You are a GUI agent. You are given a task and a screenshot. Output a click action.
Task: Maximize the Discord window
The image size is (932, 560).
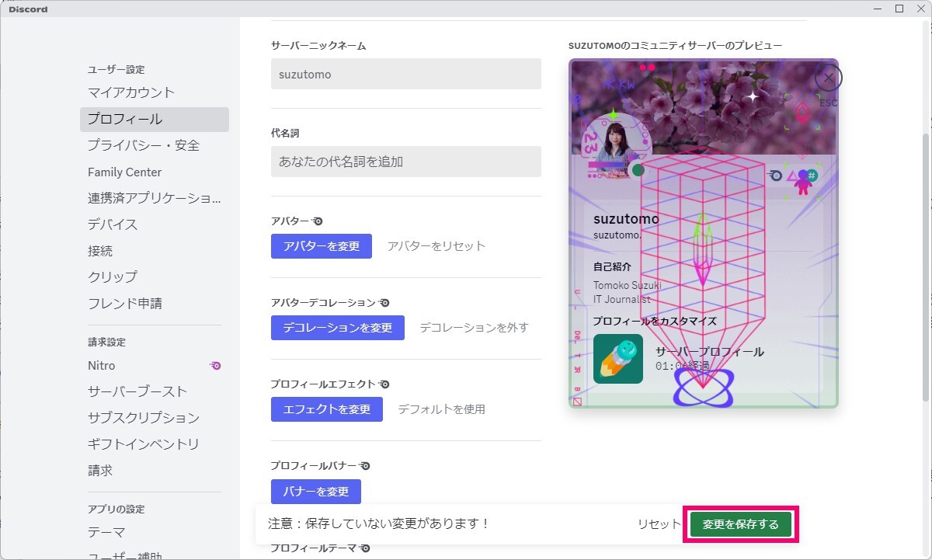point(899,9)
